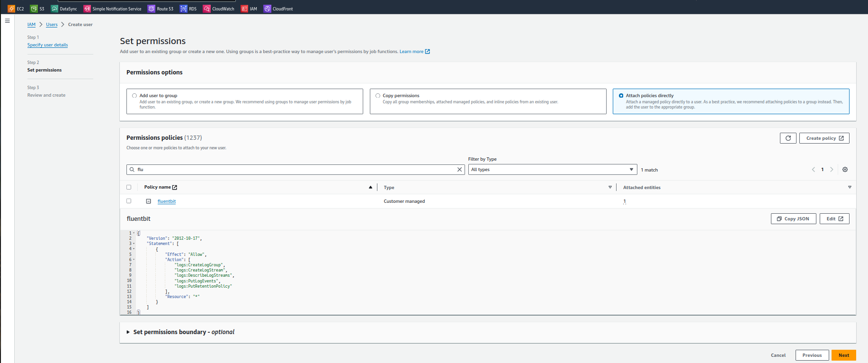
Task: Click the 'Set permissions' step 2 label
Action: point(45,70)
